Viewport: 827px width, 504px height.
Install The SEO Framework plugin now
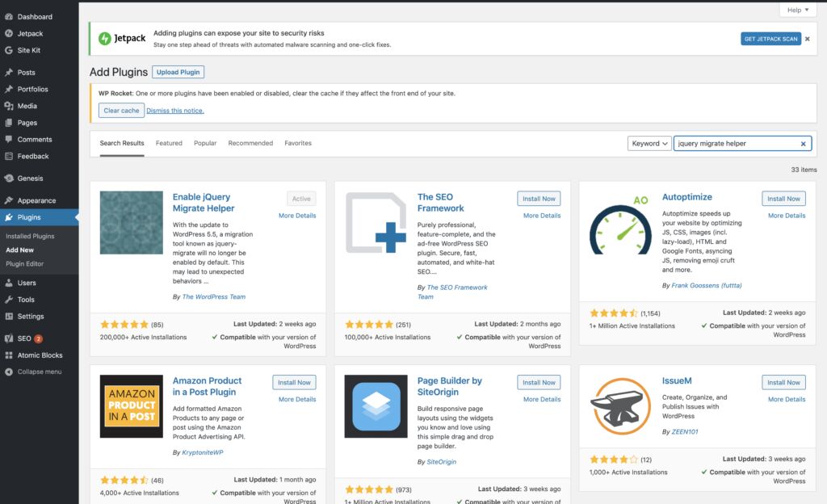[x=539, y=198]
